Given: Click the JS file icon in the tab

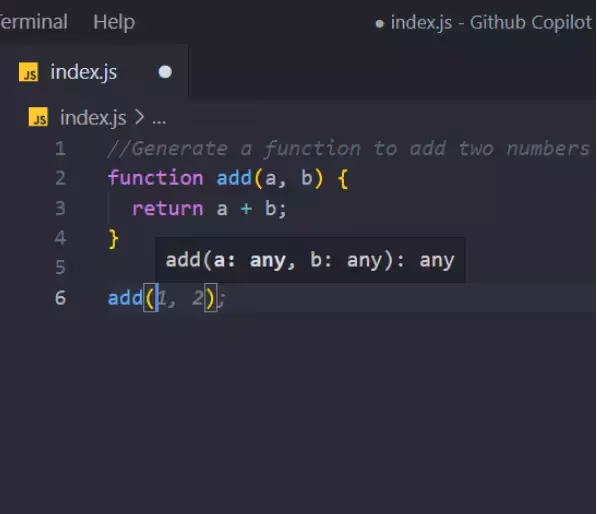Looking at the screenshot, I should 29,72.
